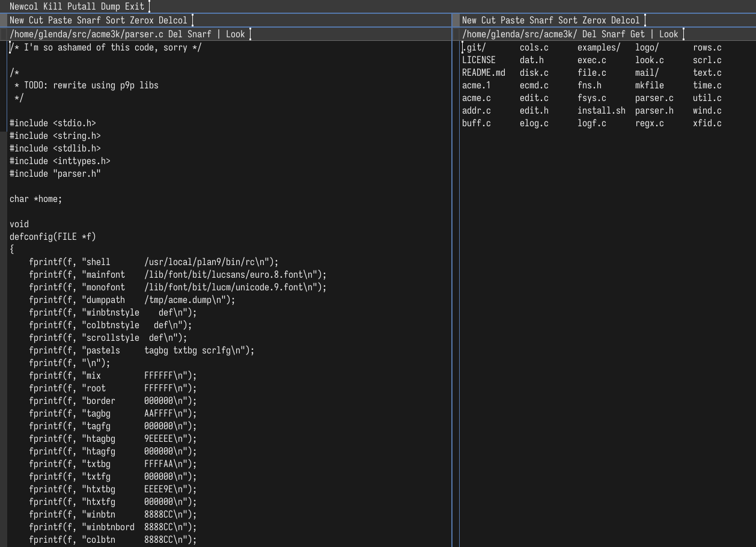Click the Dump command
756x547 pixels.
pos(111,7)
